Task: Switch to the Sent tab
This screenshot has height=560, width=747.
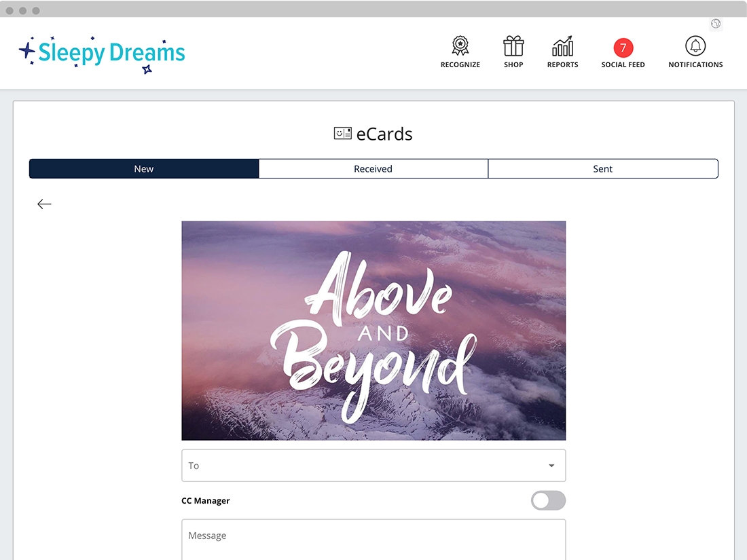Action: coord(602,169)
